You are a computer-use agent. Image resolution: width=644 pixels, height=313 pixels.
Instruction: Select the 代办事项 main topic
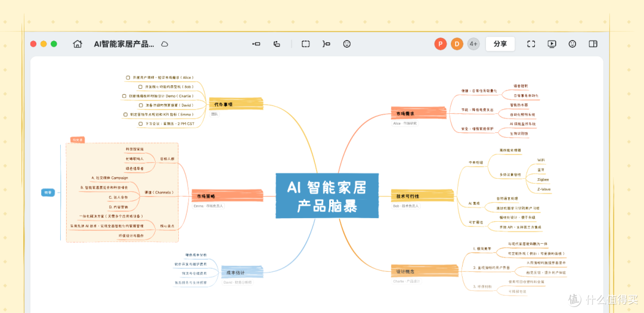[236, 104]
